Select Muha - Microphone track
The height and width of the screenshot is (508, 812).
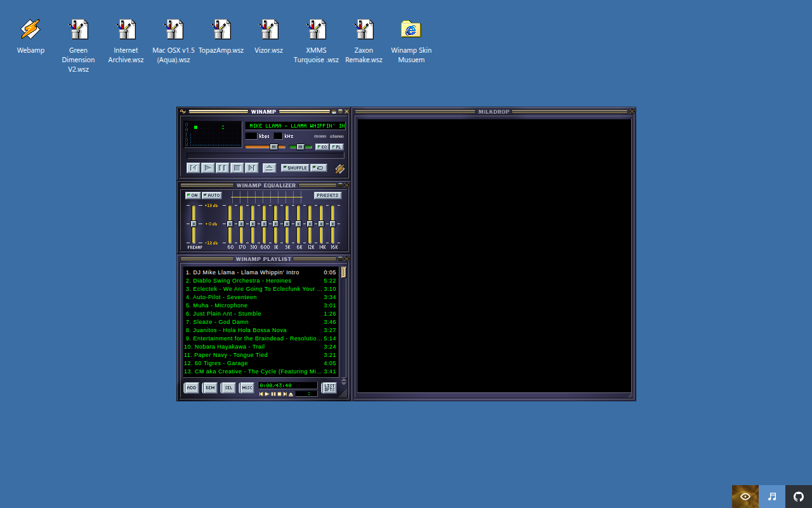(x=261, y=305)
